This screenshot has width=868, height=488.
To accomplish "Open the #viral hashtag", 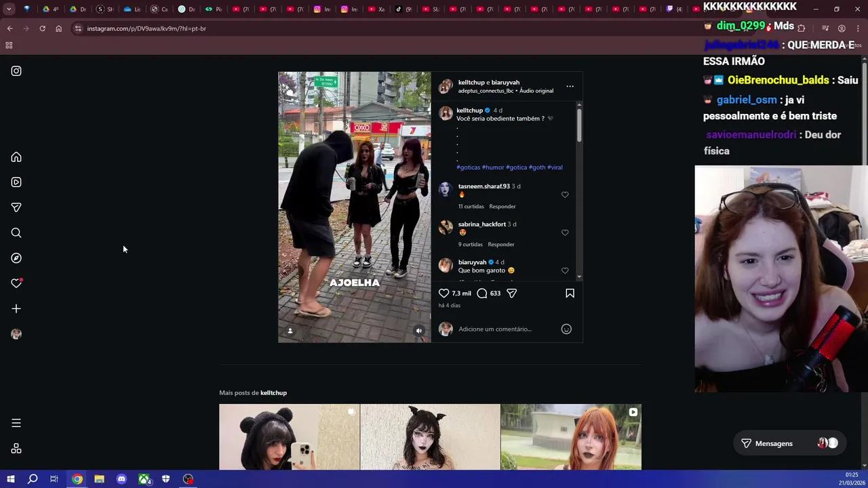I will [x=555, y=167].
